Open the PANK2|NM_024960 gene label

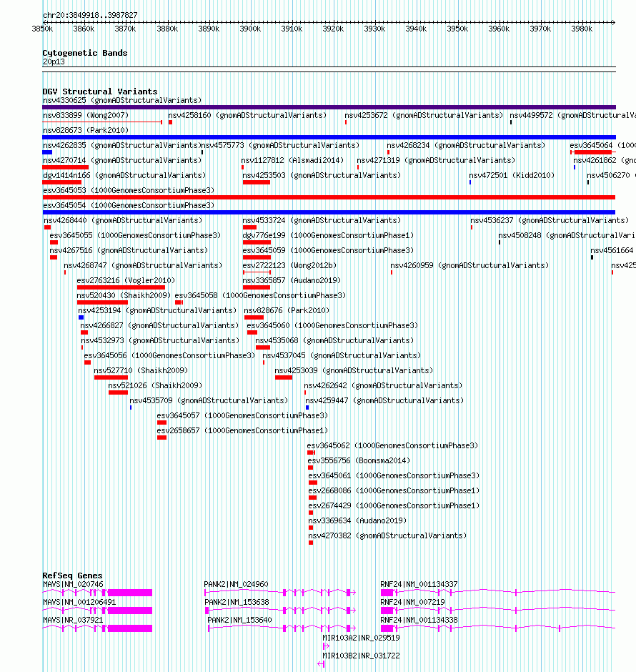point(236,584)
